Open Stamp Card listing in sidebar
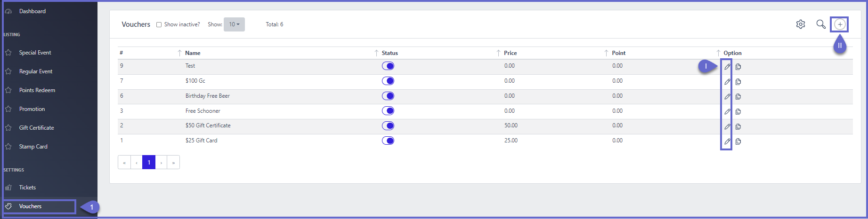Image resolution: width=868 pixels, height=219 pixels. point(33,147)
